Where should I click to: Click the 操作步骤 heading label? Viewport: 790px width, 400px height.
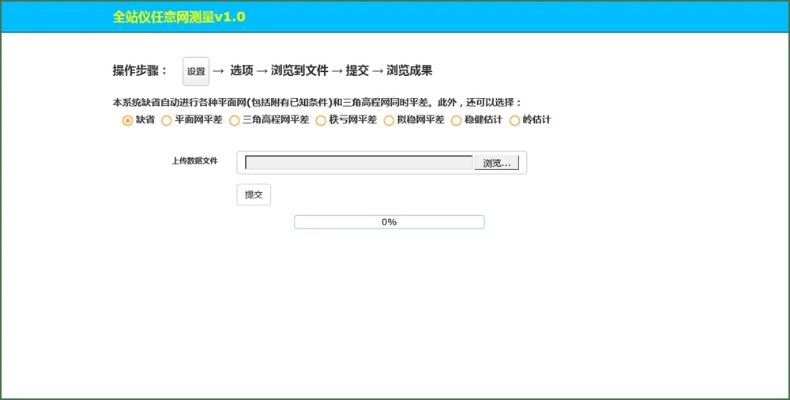140,71
